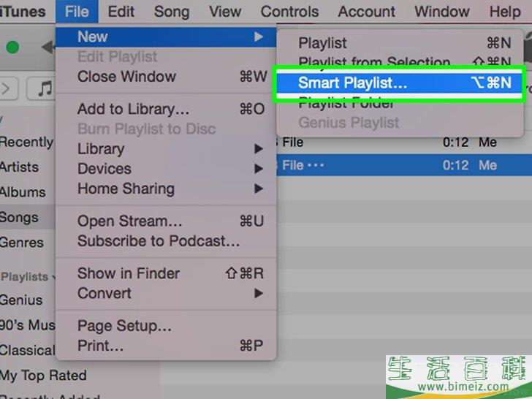
Task: Open the iTunes application menu
Action: [23, 12]
